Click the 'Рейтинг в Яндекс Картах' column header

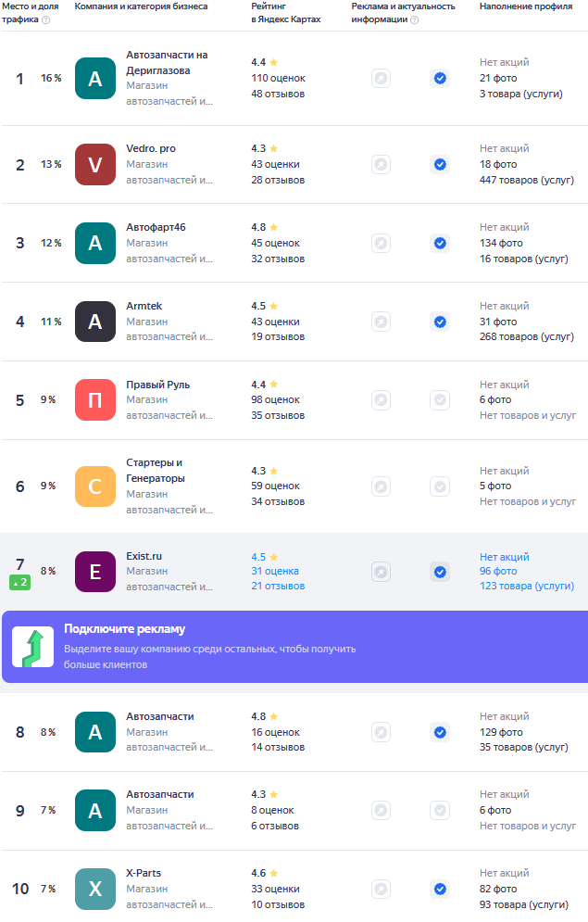point(285,12)
